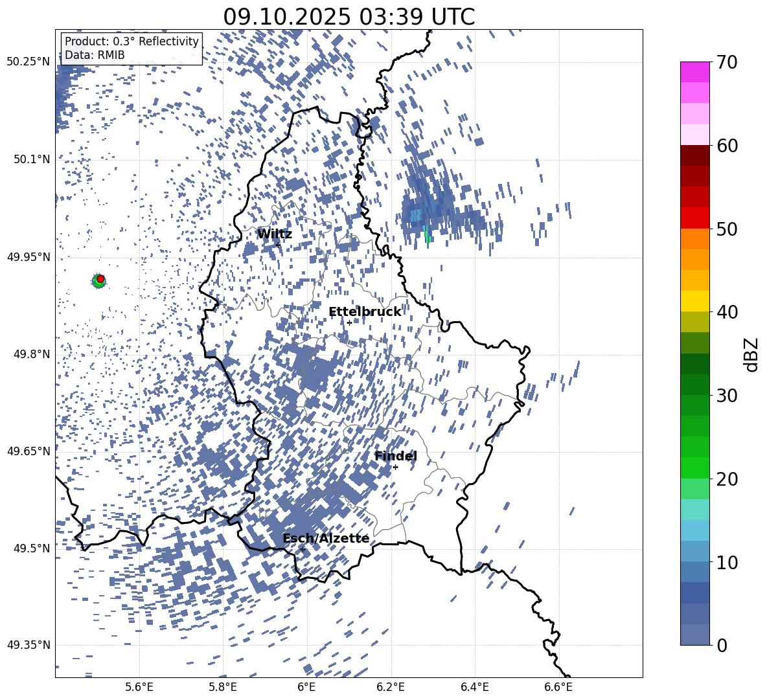The image size is (767, 700).
Task: Click the Wiltz city label
Action: click(275, 234)
